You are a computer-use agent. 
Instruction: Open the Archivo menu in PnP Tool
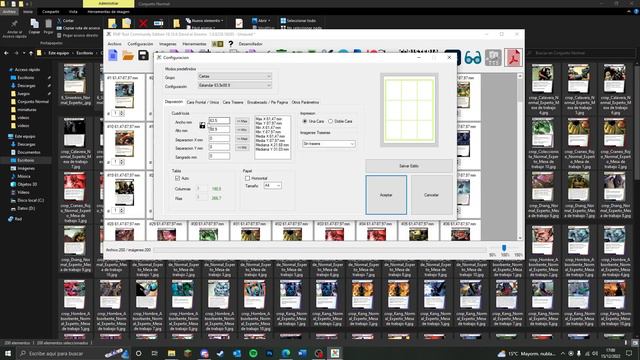point(114,44)
